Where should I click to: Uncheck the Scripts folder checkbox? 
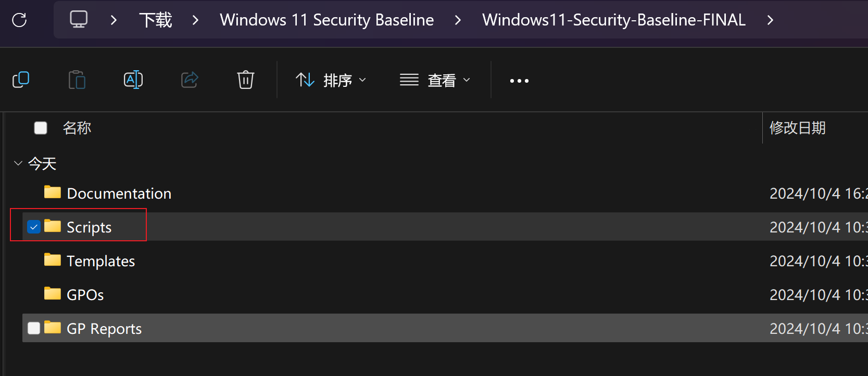click(34, 227)
